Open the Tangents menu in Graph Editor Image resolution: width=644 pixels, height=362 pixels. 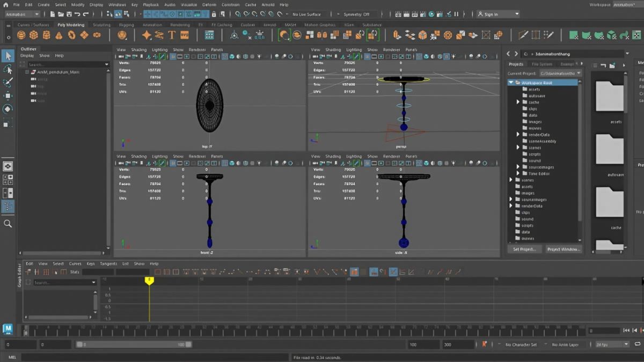tap(108, 263)
